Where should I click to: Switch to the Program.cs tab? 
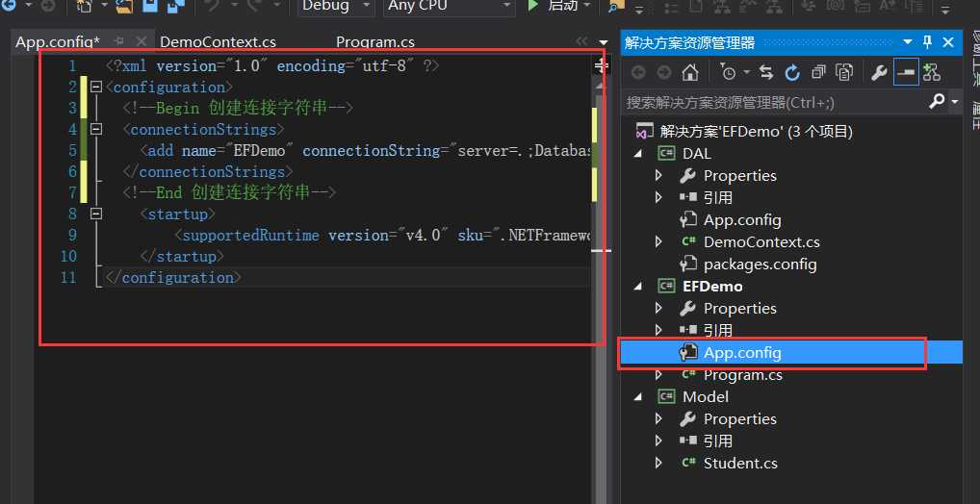pyautogui.click(x=375, y=42)
